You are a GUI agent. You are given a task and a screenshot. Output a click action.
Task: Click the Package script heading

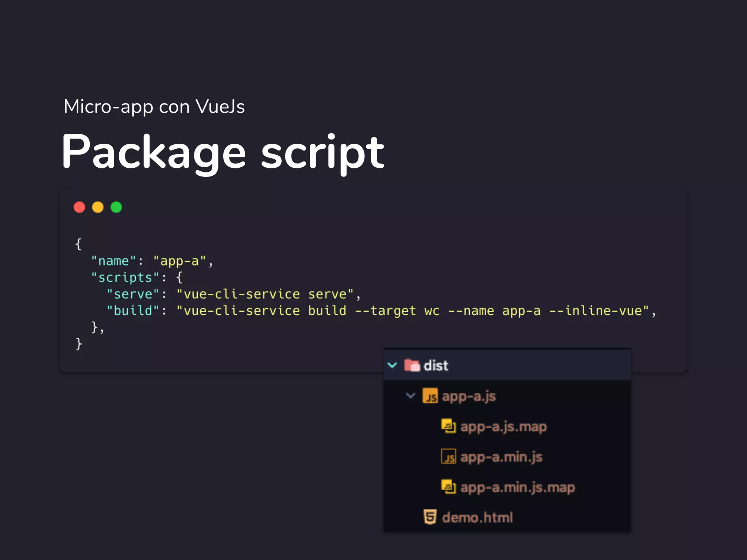point(222,152)
